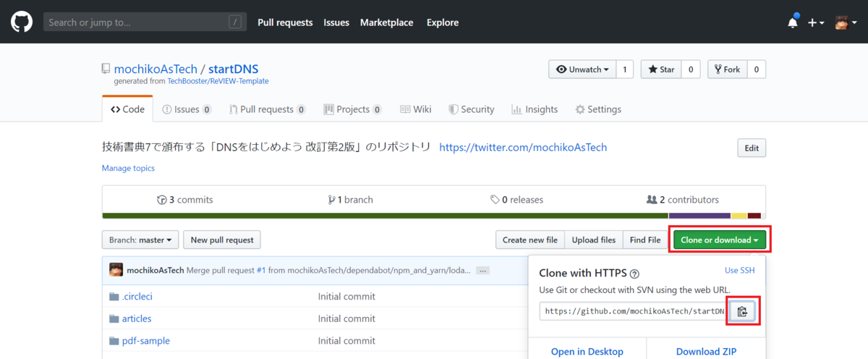View 1 branch
Screen dimensions: 868x359
(x=350, y=200)
